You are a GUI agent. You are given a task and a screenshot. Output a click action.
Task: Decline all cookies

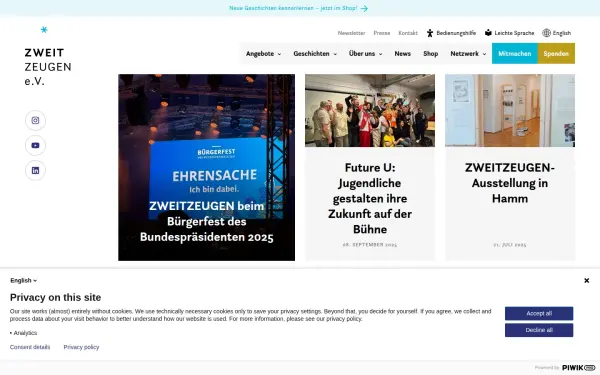pyautogui.click(x=539, y=330)
